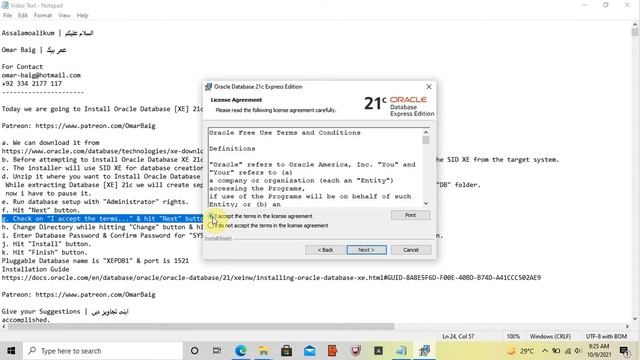Select "I do not accept the terms" radio
Viewport: 640px width, 360px height.
211,225
